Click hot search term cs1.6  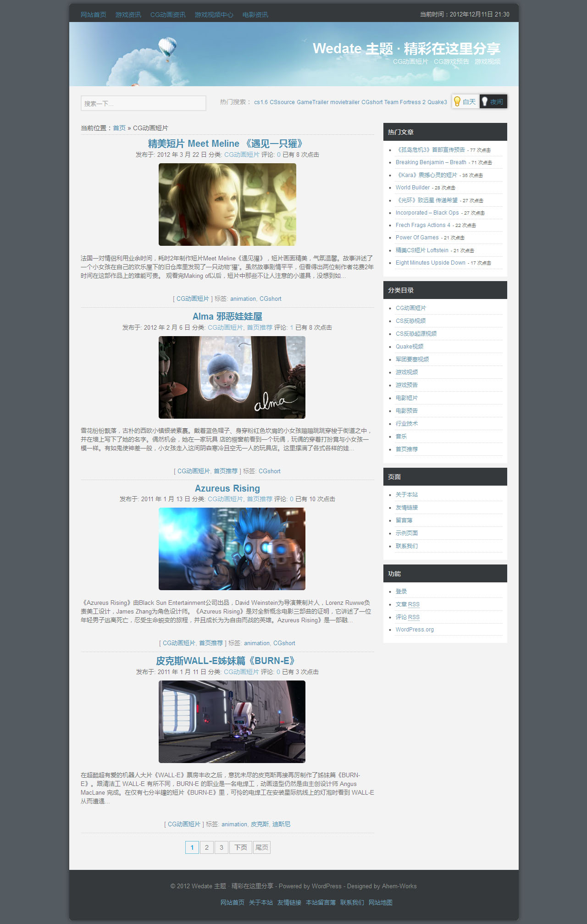(261, 102)
